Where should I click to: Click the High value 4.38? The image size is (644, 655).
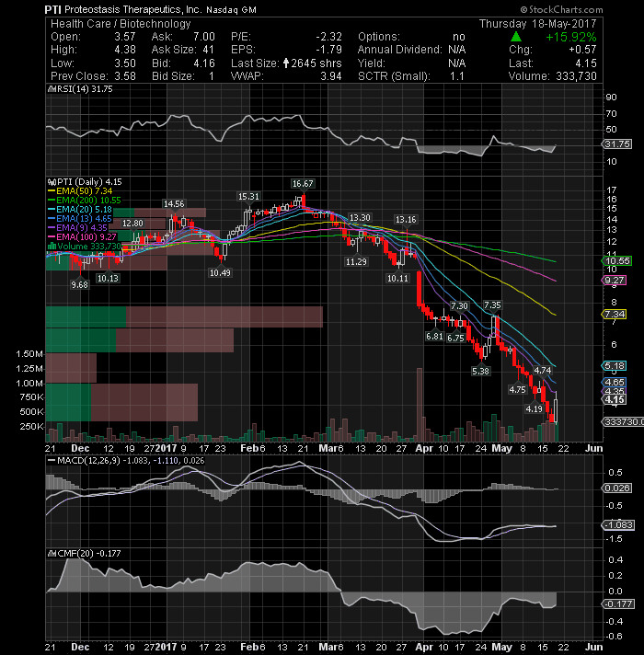point(125,50)
